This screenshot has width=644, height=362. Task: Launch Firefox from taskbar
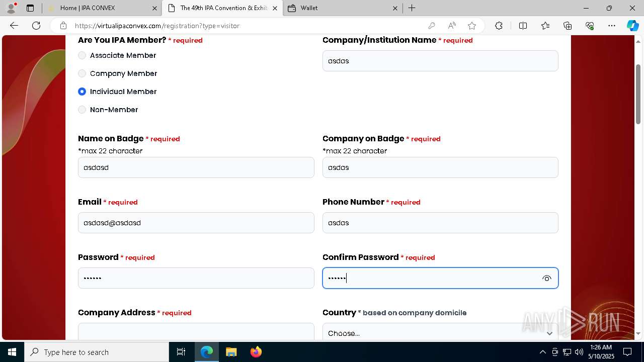click(256, 352)
